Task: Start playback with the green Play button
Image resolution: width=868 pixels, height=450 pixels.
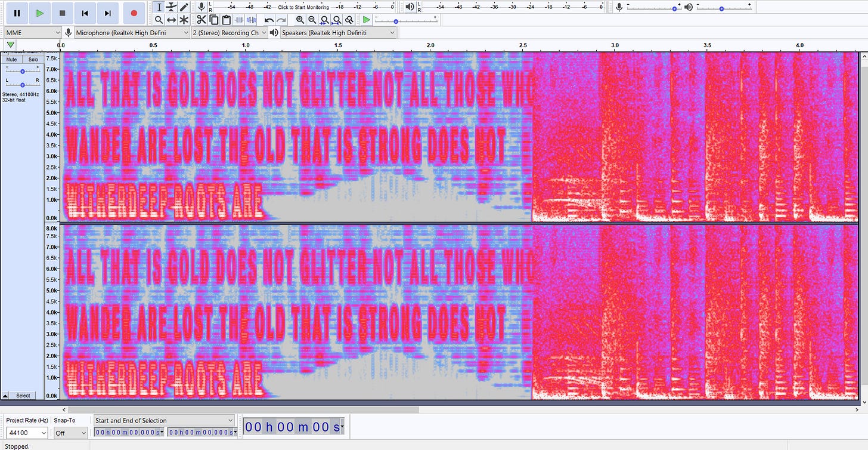Action: click(39, 13)
